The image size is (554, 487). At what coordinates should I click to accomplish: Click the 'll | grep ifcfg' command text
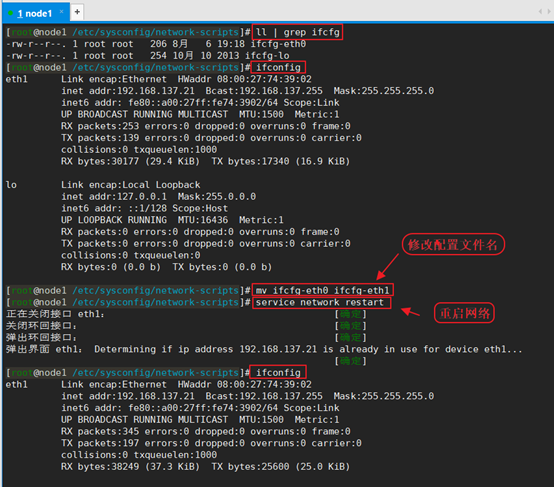[297, 32]
